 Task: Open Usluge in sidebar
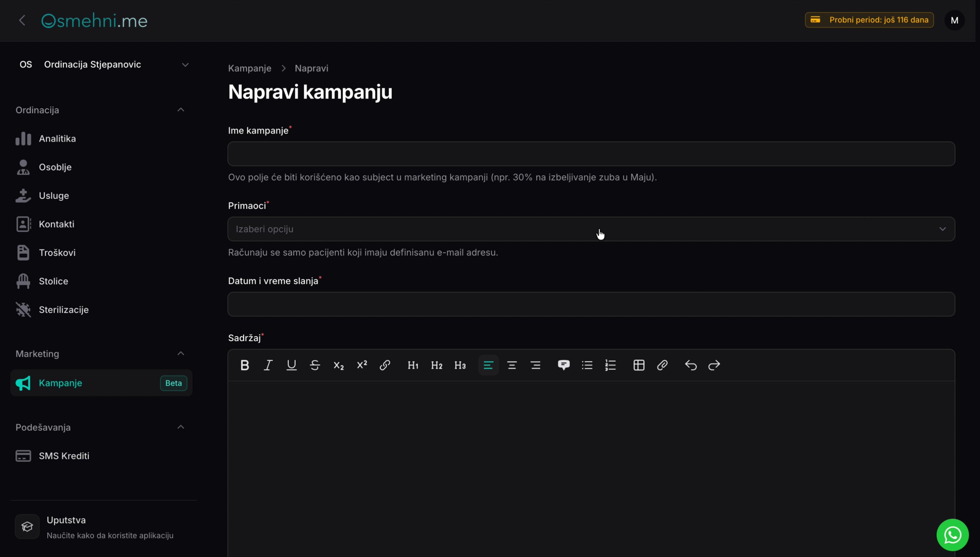click(x=101, y=196)
